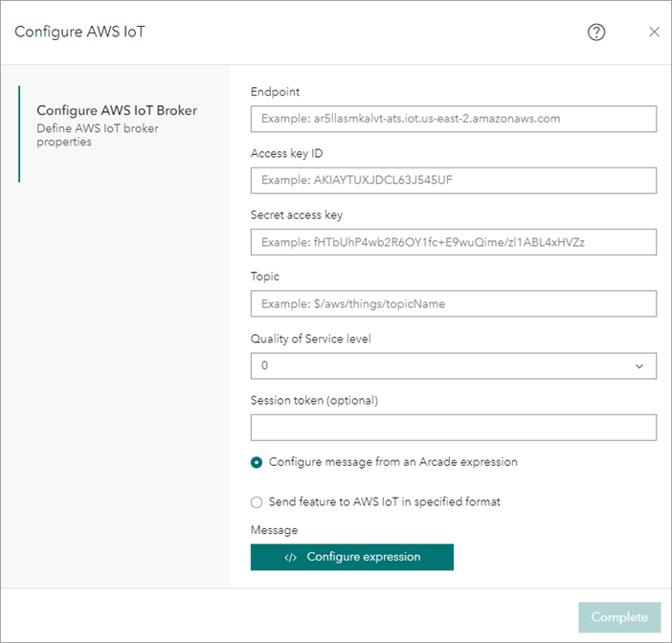672x643 pixels.
Task: Click the Configure AWS IoT dialog title
Action: point(79,33)
